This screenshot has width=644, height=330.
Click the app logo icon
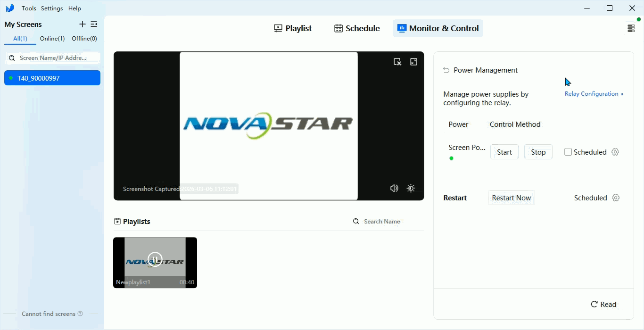(10, 8)
